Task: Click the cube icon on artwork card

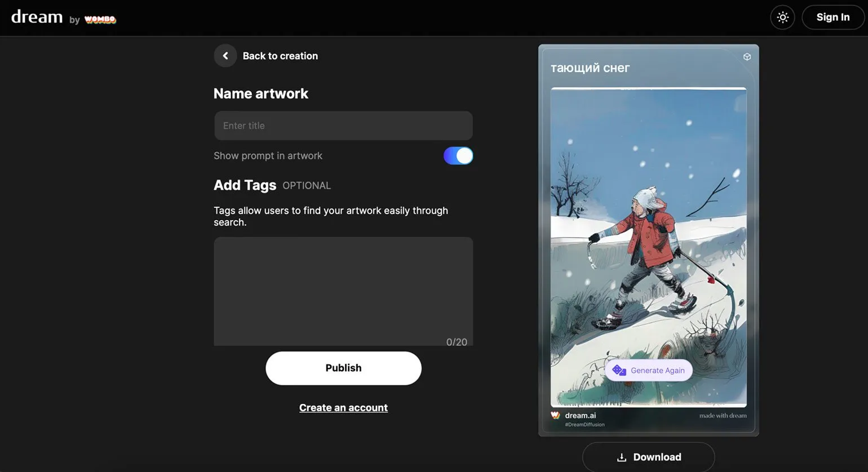Action: pos(747,57)
